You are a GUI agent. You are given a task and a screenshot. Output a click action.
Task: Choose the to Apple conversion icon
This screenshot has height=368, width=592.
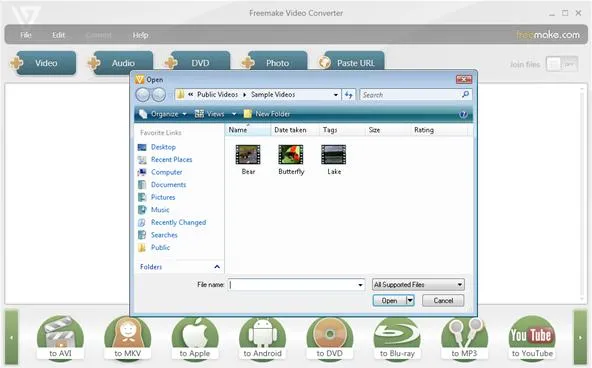(x=195, y=338)
